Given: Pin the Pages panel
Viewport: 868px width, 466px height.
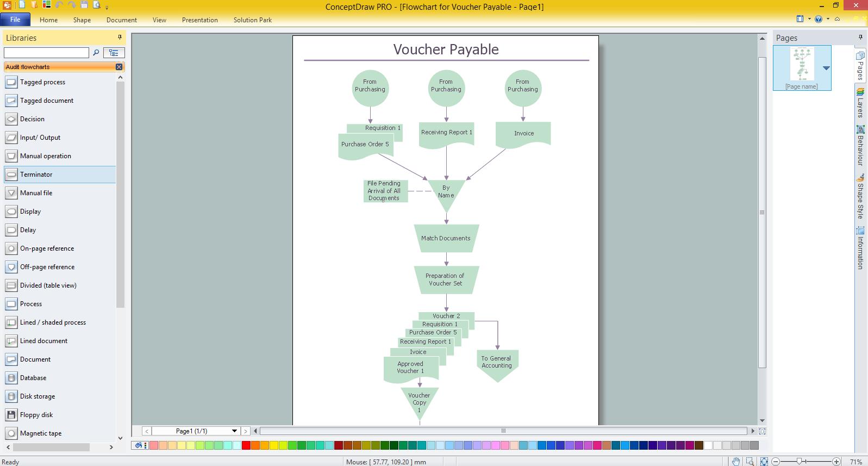Looking at the screenshot, I should (x=860, y=38).
